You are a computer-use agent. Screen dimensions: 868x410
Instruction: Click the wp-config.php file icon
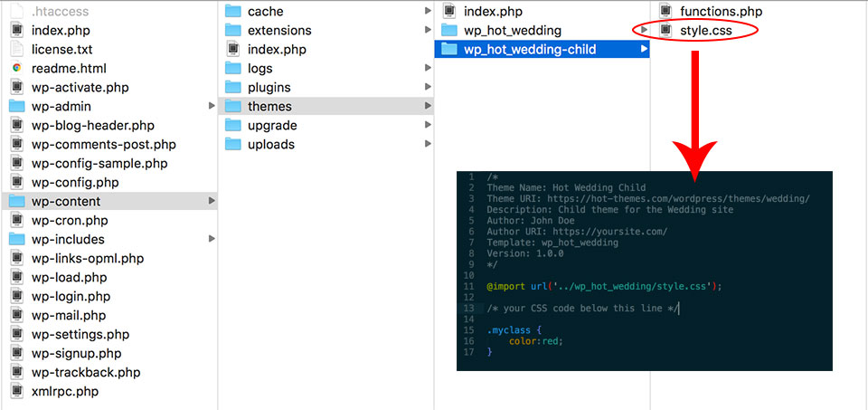tap(17, 182)
